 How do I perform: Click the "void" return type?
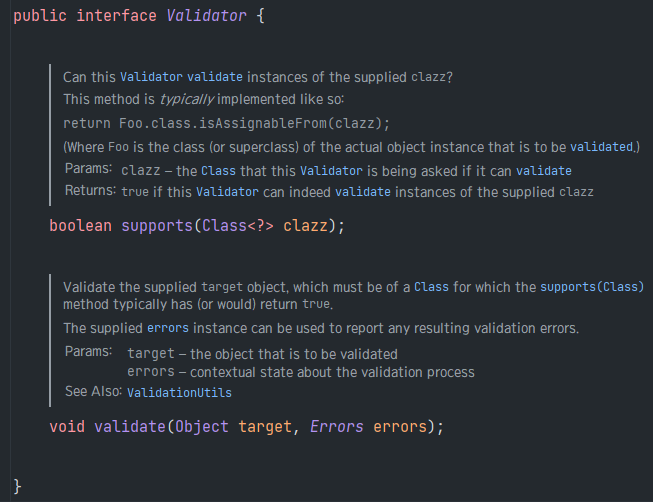67,427
